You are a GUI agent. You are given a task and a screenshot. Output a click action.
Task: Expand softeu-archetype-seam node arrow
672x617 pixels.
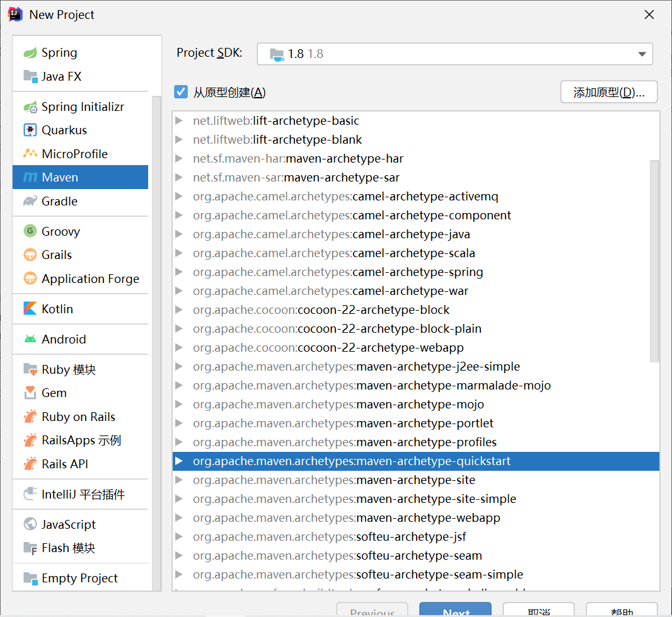click(x=179, y=555)
